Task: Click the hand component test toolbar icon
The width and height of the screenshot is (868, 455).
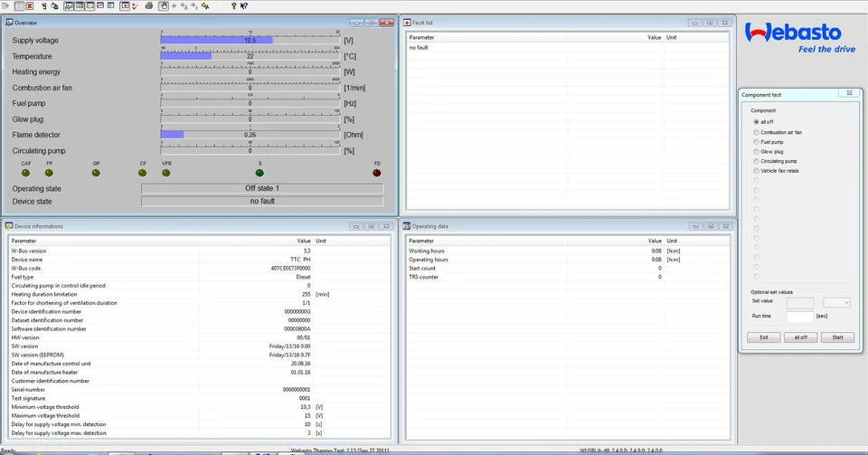Action: coord(164,5)
